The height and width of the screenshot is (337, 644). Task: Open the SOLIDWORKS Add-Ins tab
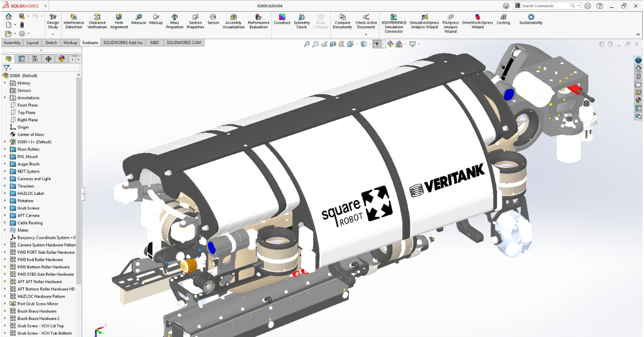point(123,42)
